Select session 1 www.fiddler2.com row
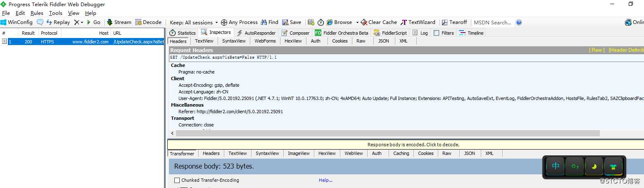 coord(82,42)
